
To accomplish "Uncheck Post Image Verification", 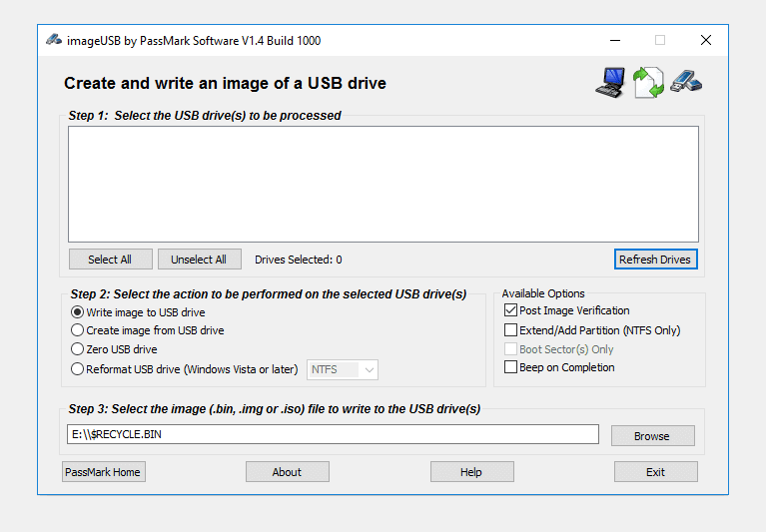I will pyautogui.click(x=510, y=310).
